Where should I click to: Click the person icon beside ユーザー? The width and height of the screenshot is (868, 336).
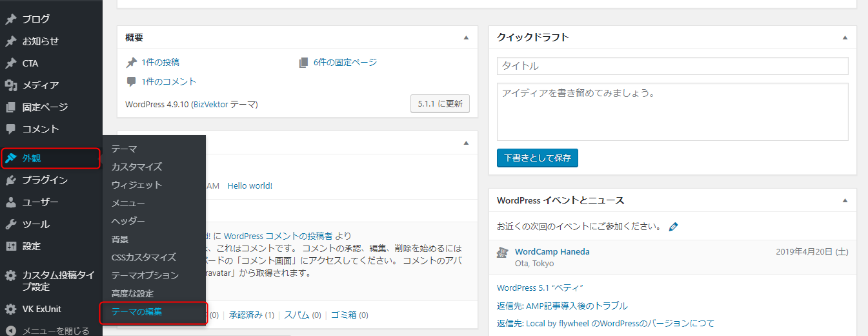pos(10,202)
